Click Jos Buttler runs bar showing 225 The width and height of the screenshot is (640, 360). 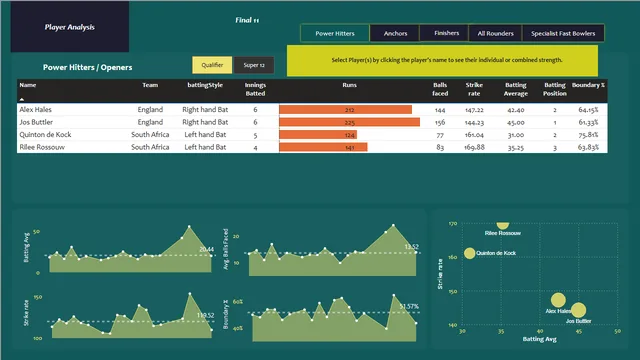[x=349, y=122]
